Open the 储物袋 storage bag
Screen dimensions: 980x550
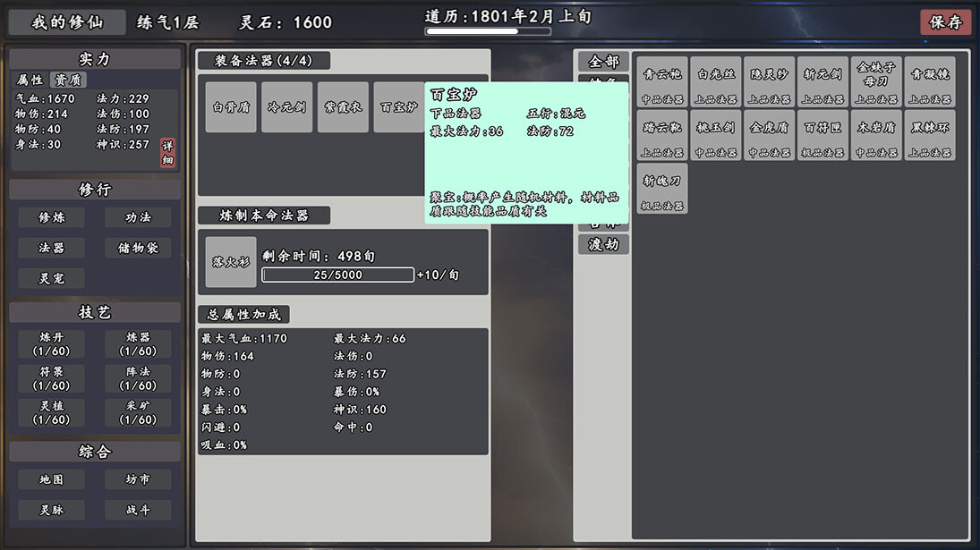tap(138, 248)
